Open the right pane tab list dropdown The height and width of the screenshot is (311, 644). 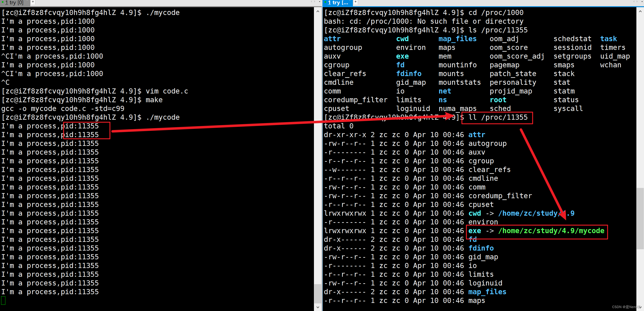(x=642, y=2)
